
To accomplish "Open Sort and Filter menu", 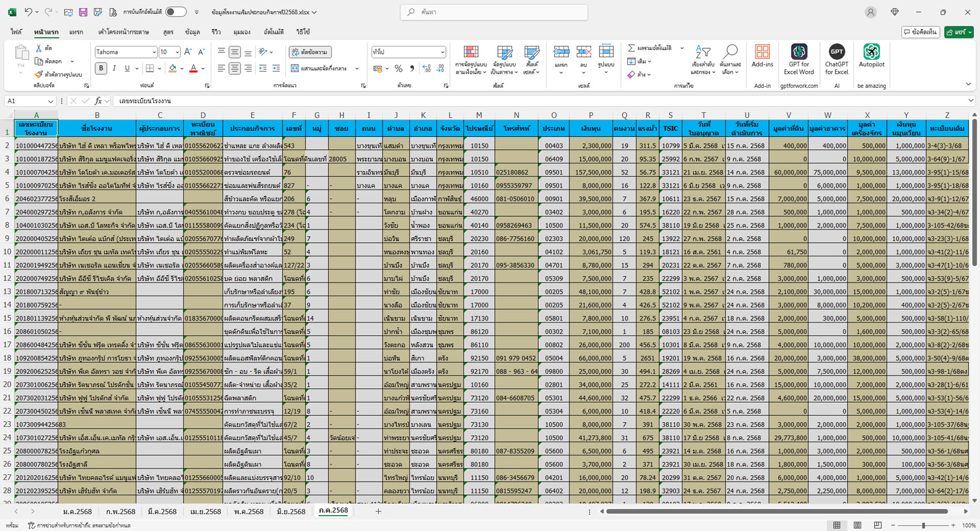I will [x=702, y=60].
